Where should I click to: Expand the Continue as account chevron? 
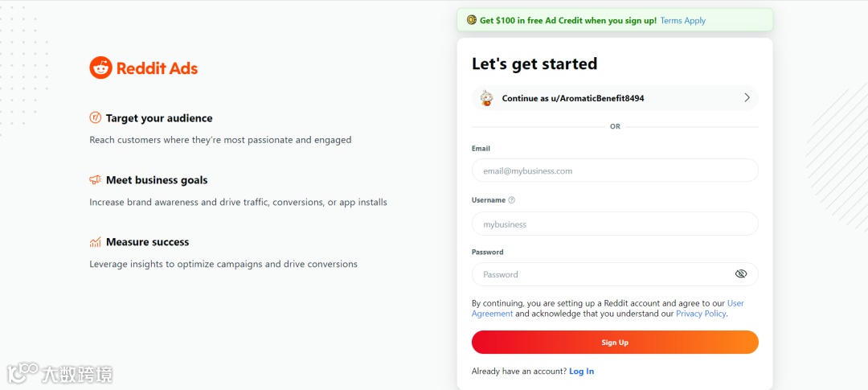click(747, 98)
